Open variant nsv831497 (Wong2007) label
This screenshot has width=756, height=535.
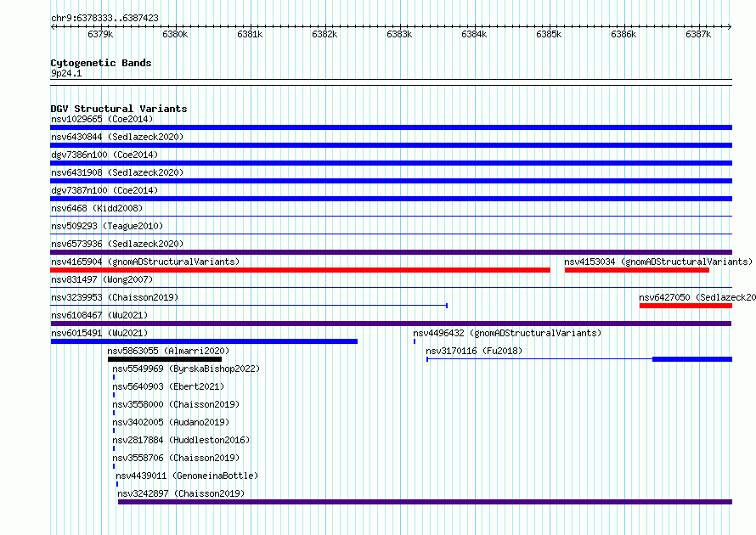click(x=102, y=279)
